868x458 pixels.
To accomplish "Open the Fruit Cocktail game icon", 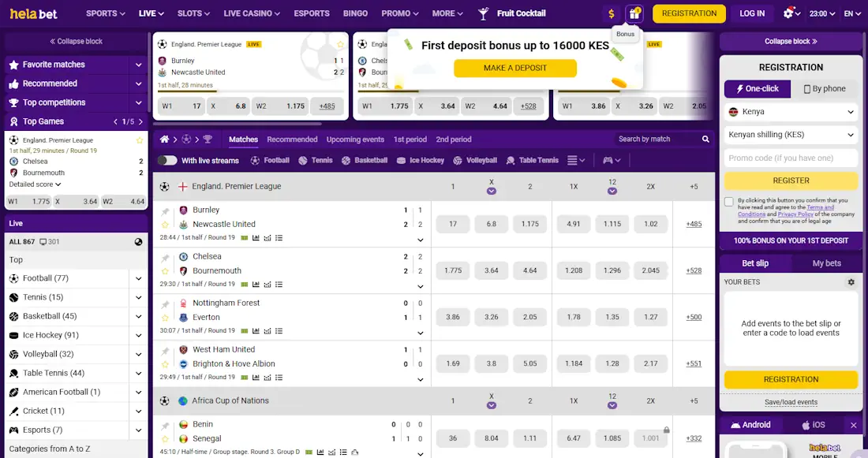I will pos(483,13).
